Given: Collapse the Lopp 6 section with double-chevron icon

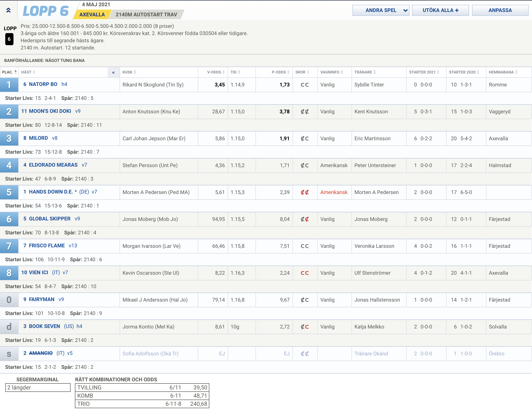Looking at the screenshot, I should (x=8, y=10).
